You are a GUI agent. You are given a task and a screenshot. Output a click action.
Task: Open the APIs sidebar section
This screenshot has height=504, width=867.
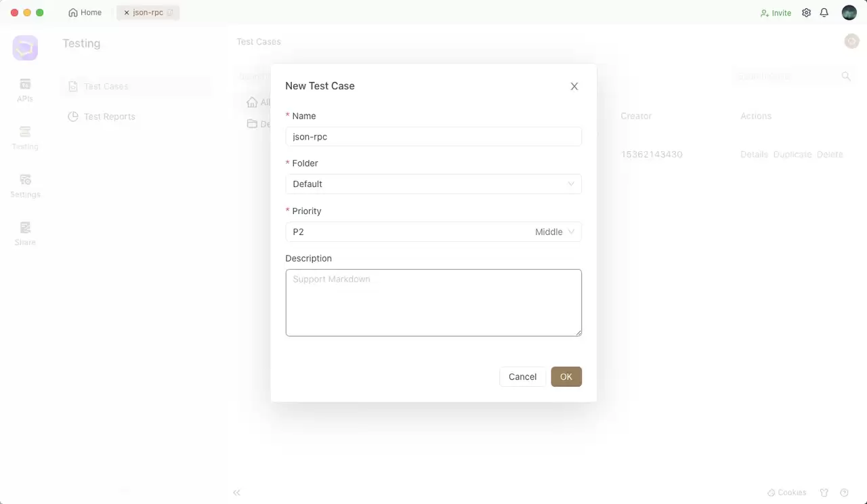[25, 90]
